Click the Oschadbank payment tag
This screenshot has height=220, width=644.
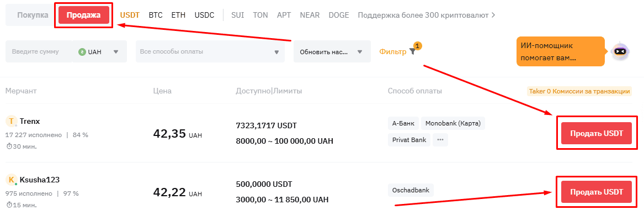411,190
